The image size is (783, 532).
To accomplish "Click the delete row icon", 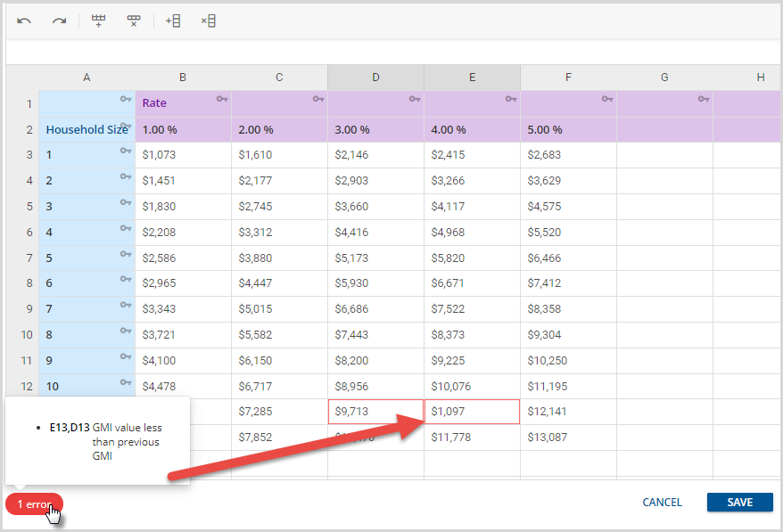I will [134, 20].
